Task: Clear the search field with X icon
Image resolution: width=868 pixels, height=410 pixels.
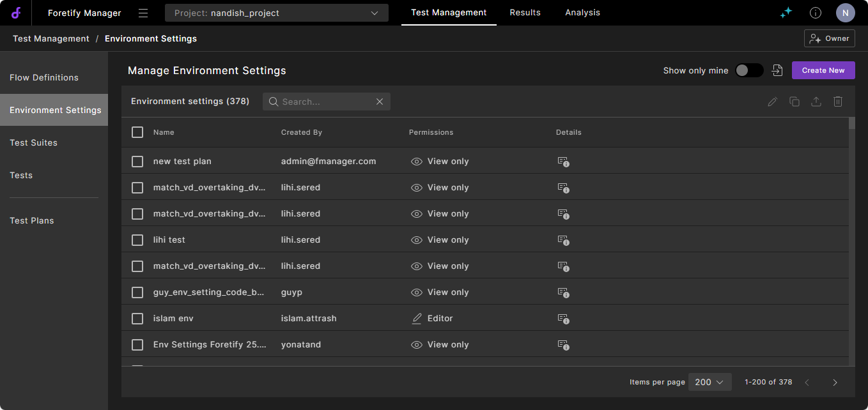Action: 380,102
